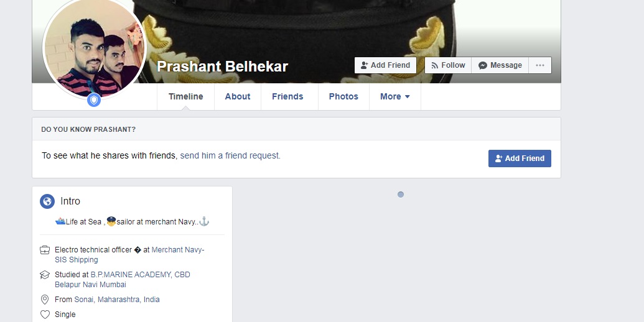Click the graduation cap education icon
The width and height of the screenshot is (644, 322).
(x=45, y=275)
